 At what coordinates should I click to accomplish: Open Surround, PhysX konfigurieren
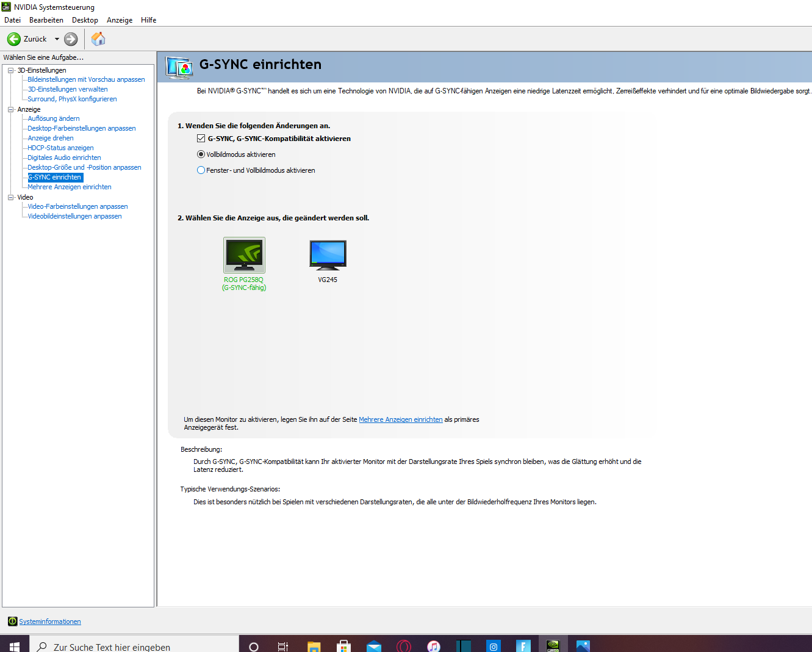coord(72,99)
